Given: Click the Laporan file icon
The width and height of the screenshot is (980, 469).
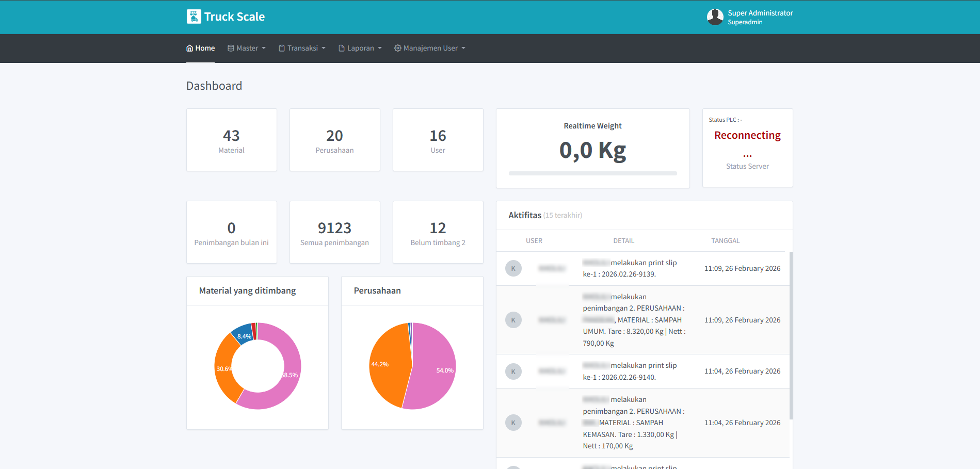Looking at the screenshot, I should click(342, 48).
